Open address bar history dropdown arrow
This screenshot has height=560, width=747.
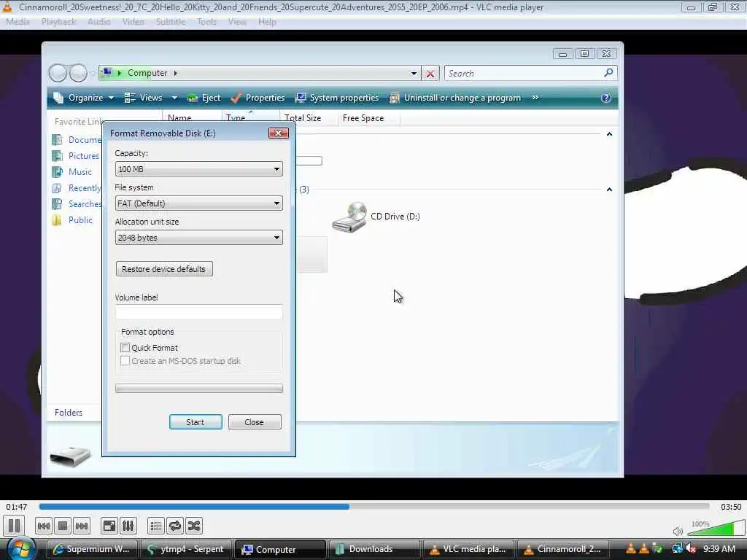click(414, 74)
